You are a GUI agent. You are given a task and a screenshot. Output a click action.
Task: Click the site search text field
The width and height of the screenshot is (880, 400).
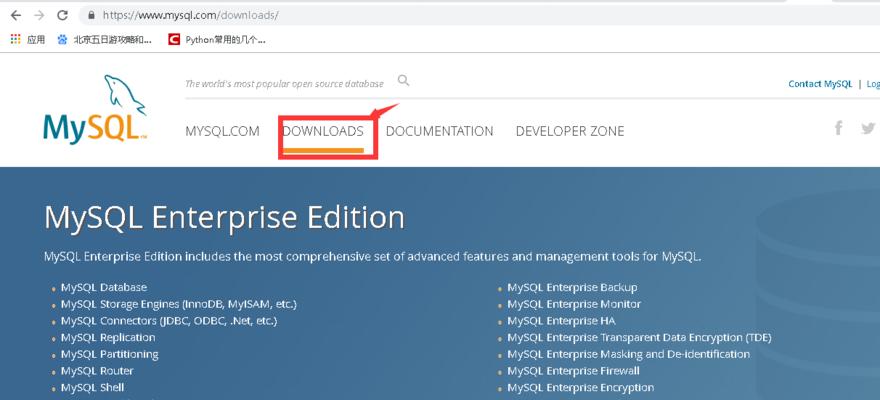285,84
